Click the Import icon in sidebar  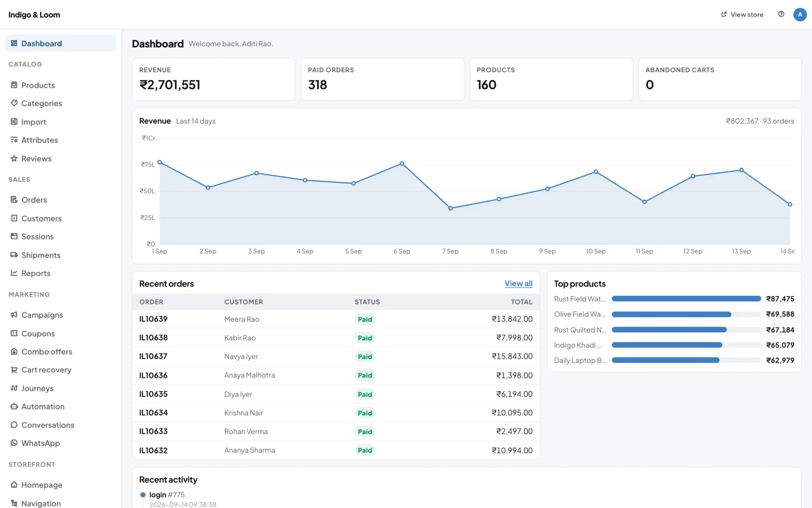click(14, 121)
